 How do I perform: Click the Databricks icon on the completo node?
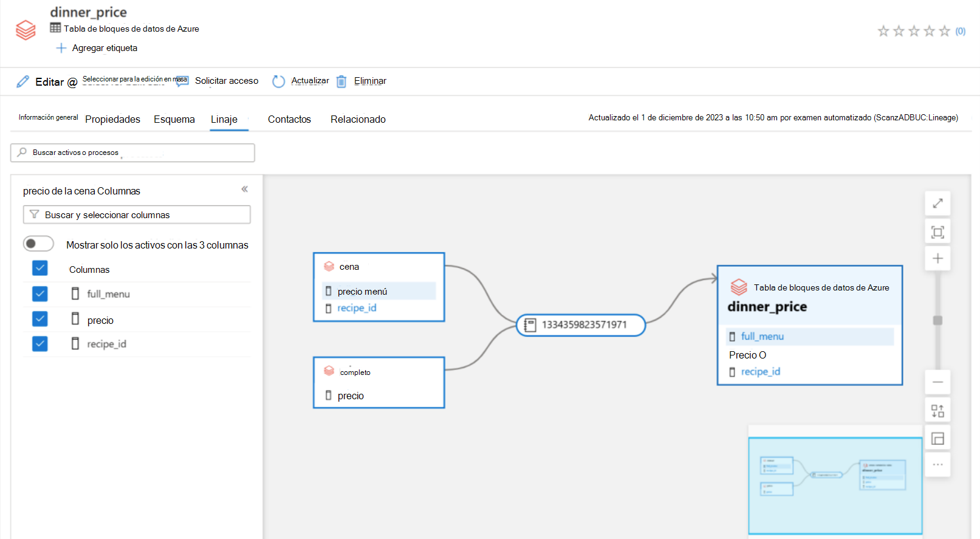(x=329, y=371)
